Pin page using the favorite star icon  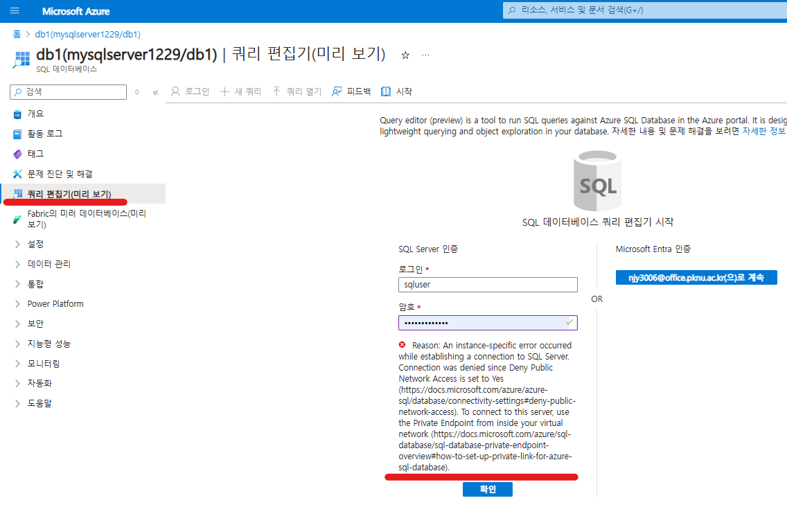(405, 55)
